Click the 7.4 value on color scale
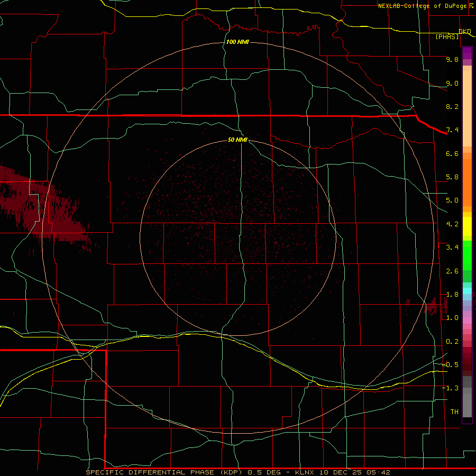Viewport: 476px width, 476px height. [x=452, y=130]
